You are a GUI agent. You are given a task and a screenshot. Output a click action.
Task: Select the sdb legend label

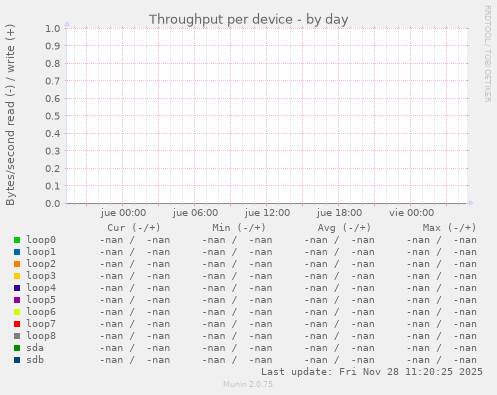pyautogui.click(x=35, y=360)
